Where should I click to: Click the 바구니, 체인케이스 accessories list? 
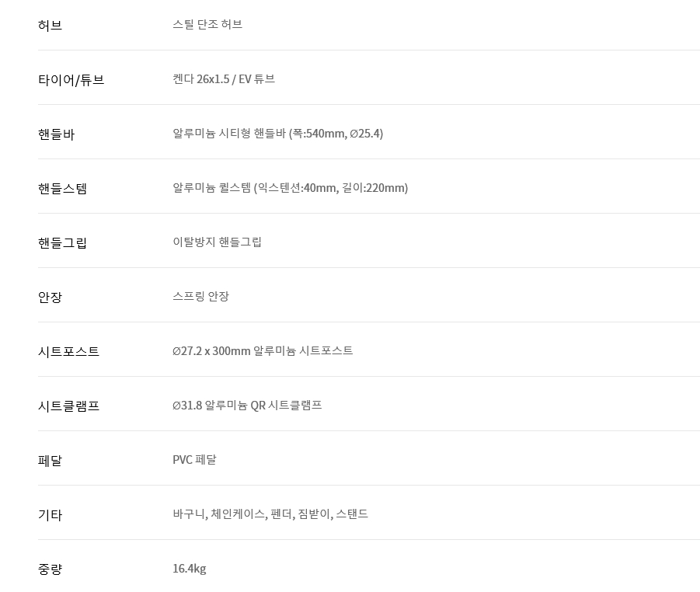point(270,514)
